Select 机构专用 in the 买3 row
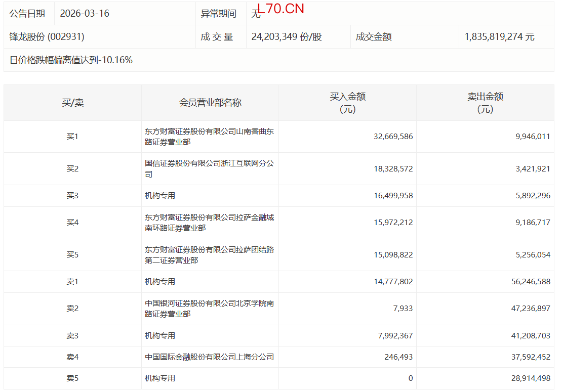Screen dimensions: 562x392 [160, 196]
